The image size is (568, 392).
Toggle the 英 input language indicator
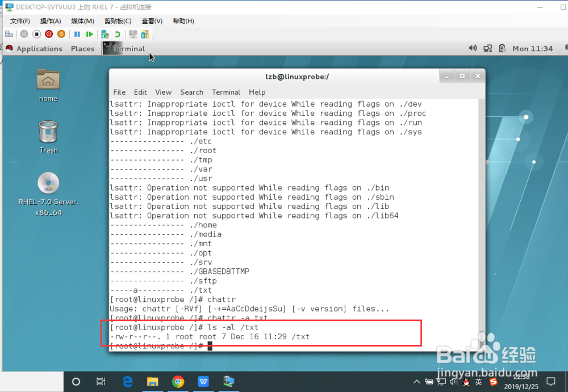coord(478,381)
